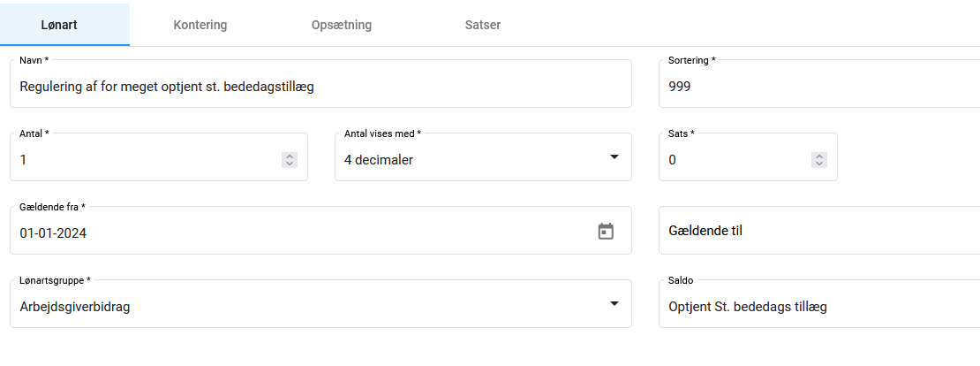The image size is (980, 366).
Task: Focus the empty Gældende til field
Action: [x=817, y=231]
